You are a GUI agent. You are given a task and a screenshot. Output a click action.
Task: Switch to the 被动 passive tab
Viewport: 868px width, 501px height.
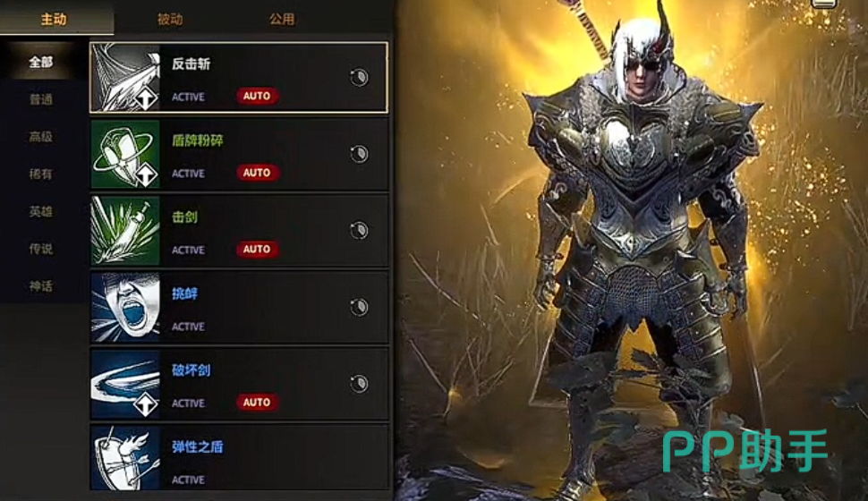(170, 20)
